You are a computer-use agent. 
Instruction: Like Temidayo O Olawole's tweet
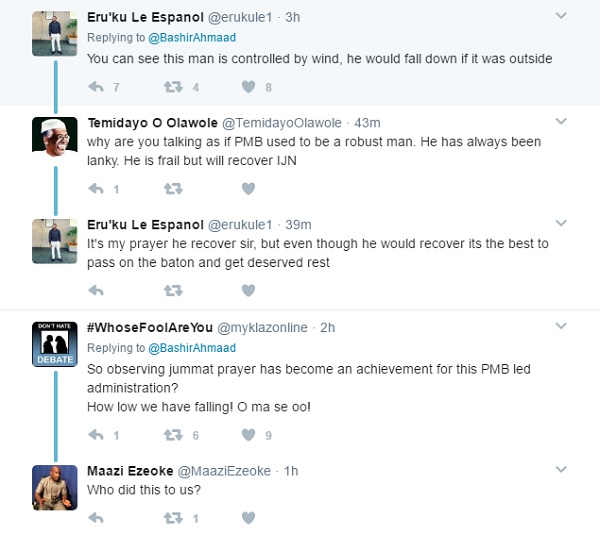point(248,188)
